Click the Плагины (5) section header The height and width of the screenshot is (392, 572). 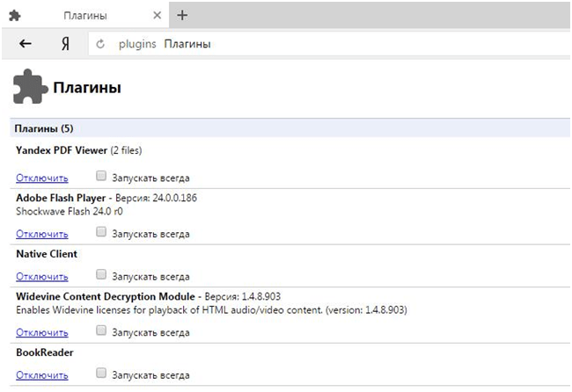(x=290, y=128)
